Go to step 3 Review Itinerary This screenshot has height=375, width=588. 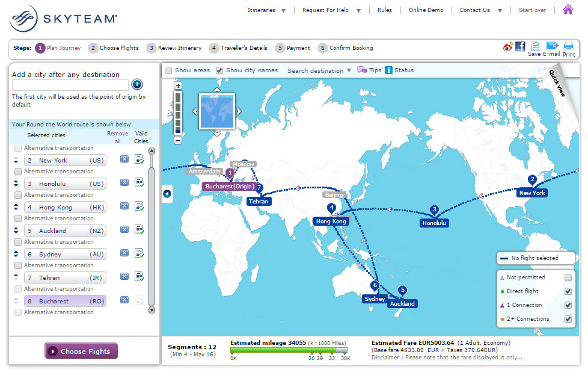click(x=174, y=48)
